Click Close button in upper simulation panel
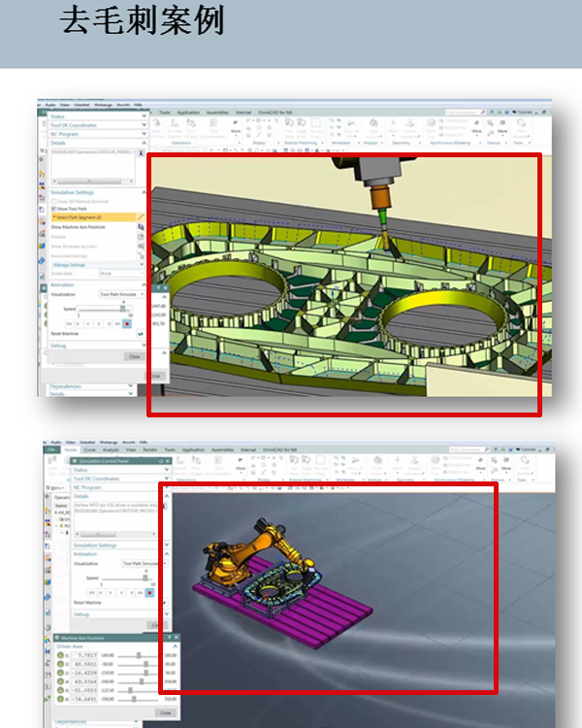Image resolution: width=582 pixels, height=728 pixels. tap(134, 356)
